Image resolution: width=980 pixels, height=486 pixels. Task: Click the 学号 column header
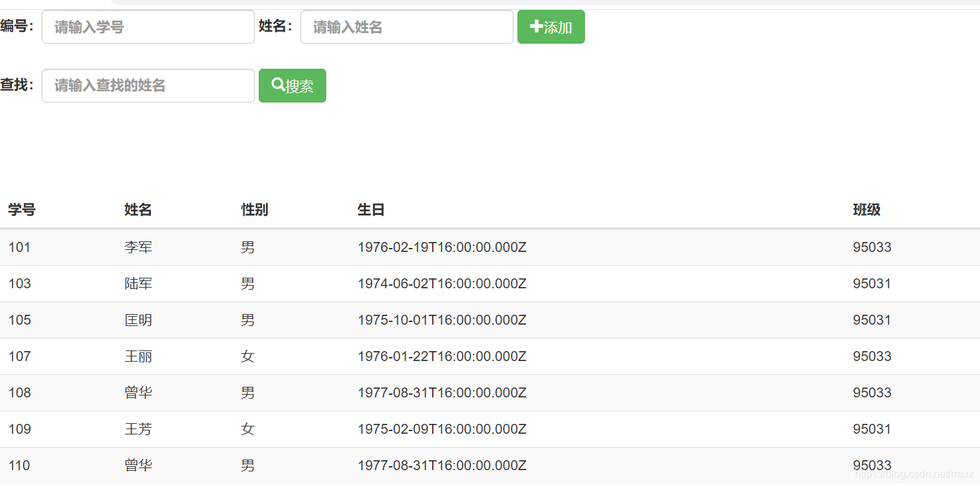22,210
